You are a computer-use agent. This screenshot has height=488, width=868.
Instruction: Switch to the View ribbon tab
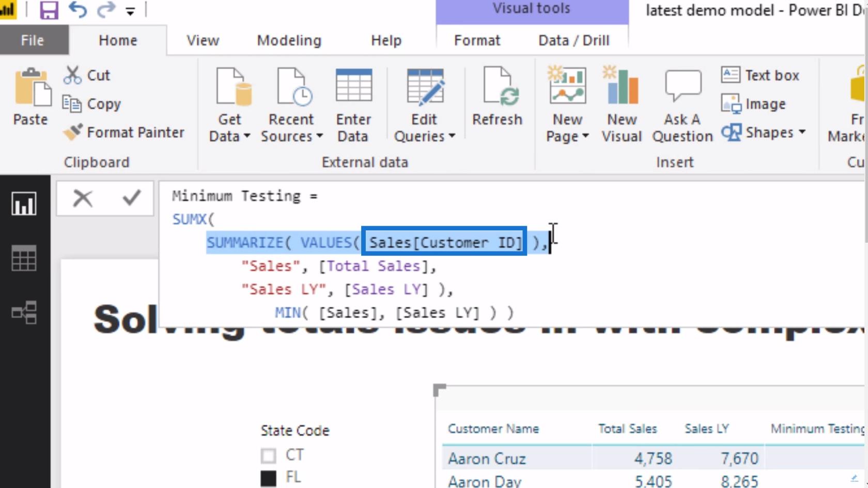pos(203,40)
